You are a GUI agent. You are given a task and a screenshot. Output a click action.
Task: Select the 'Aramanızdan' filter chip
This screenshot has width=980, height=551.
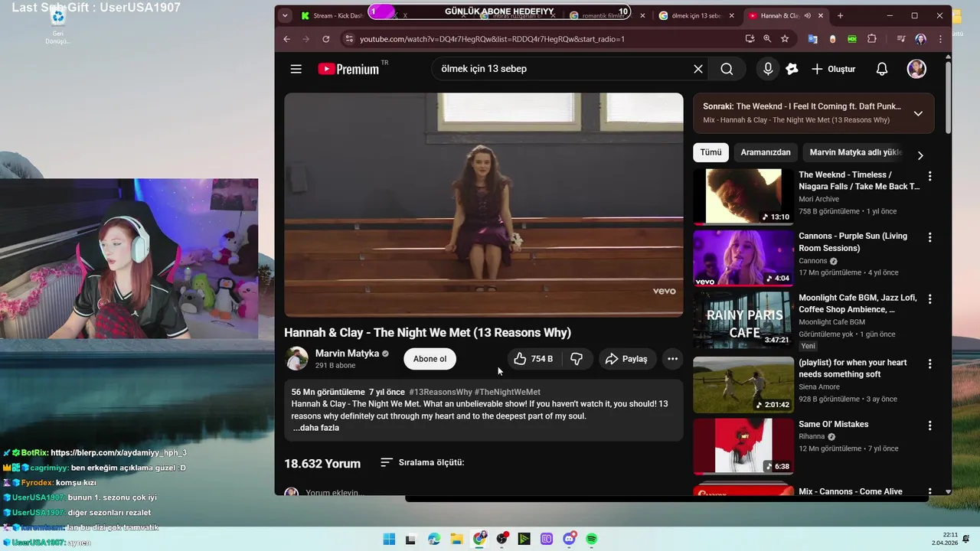point(766,152)
